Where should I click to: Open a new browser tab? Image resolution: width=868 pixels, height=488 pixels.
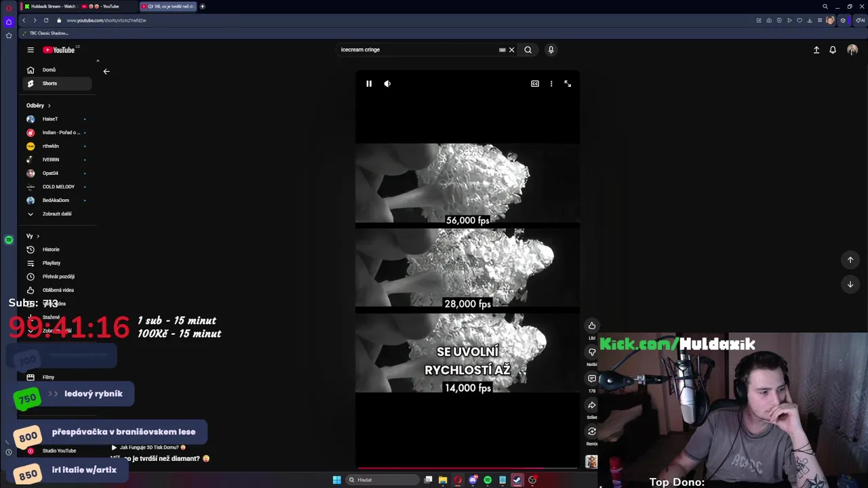(202, 6)
